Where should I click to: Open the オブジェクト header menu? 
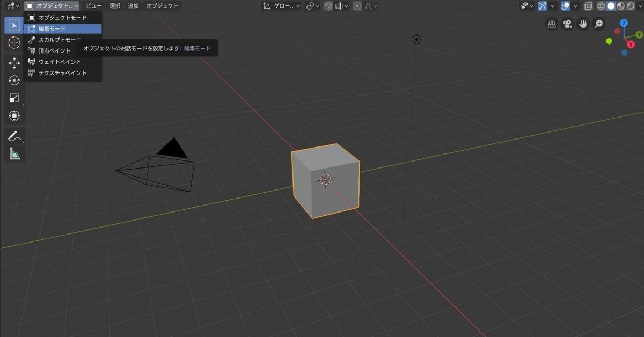(162, 6)
